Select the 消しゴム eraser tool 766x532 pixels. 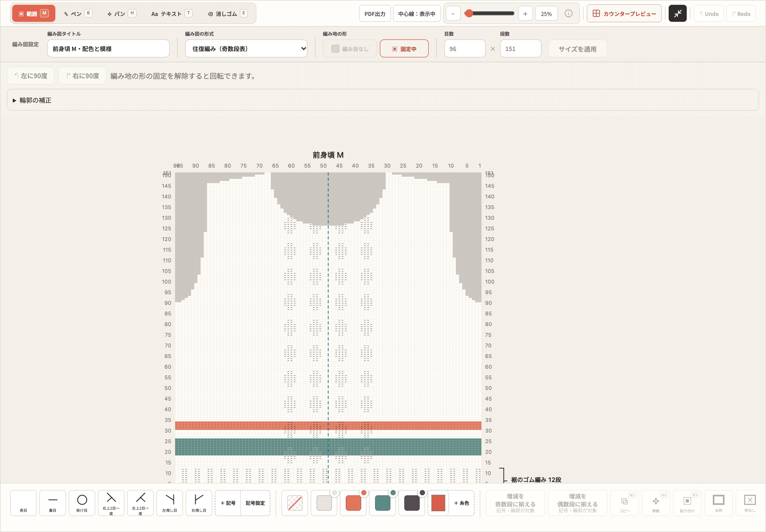pos(227,14)
